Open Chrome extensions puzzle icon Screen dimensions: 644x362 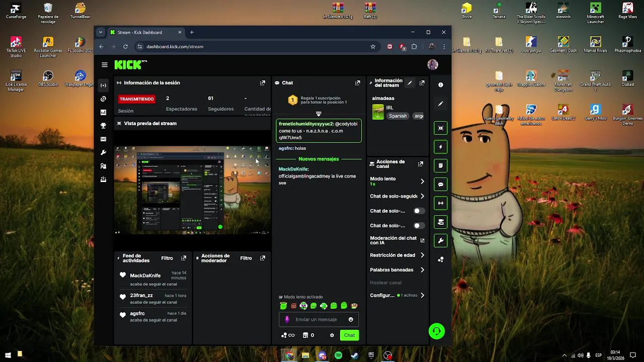click(414, 46)
